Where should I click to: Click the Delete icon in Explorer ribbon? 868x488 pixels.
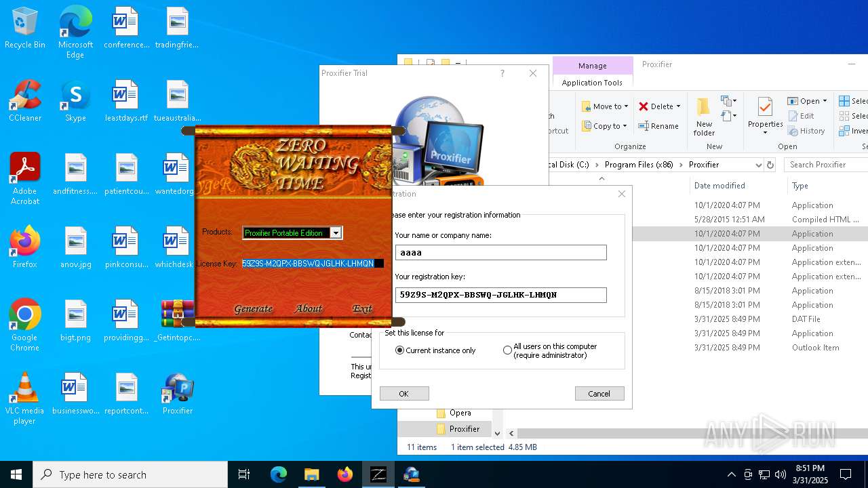click(659, 106)
